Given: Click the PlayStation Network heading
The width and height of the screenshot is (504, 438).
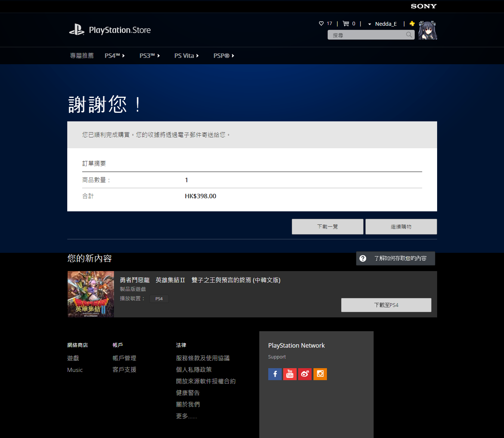Looking at the screenshot, I should [x=297, y=345].
